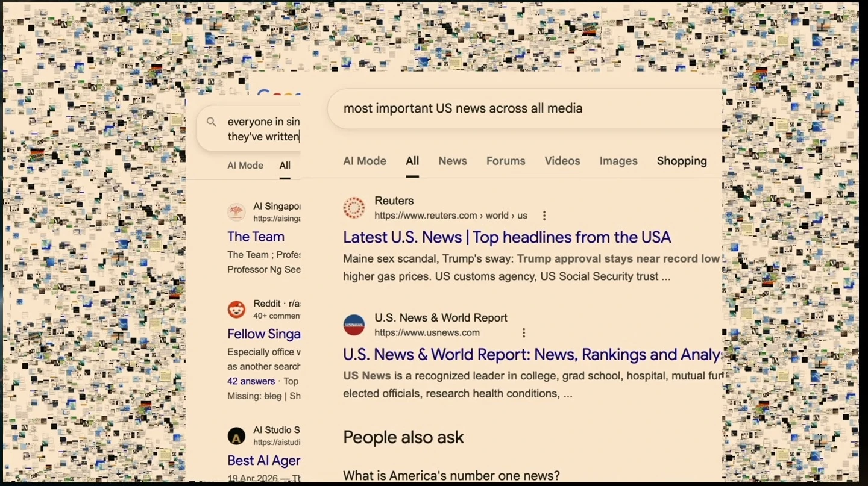The width and height of the screenshot is (868, 486).
Task: Click the 'most important US news' search field
Action: 524,108
